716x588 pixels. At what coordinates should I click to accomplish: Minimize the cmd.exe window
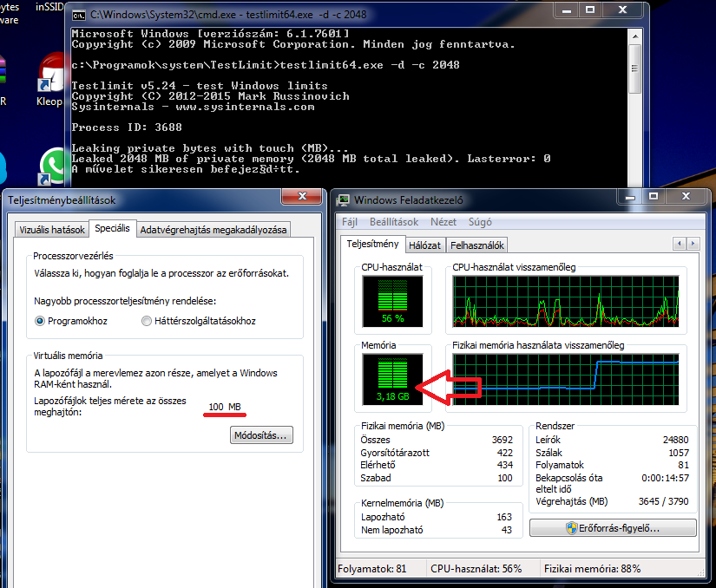tap(567, 10)
